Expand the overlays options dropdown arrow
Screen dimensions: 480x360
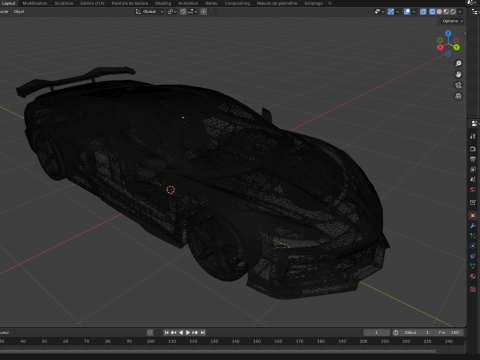click(414, 12)
